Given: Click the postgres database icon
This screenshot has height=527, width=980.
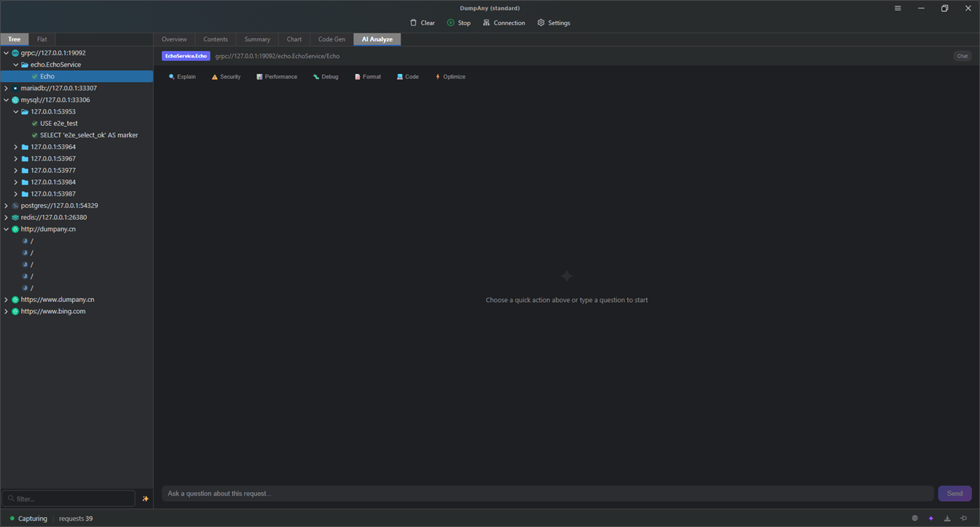Looking at the screenshot, I should click(15, 206).
